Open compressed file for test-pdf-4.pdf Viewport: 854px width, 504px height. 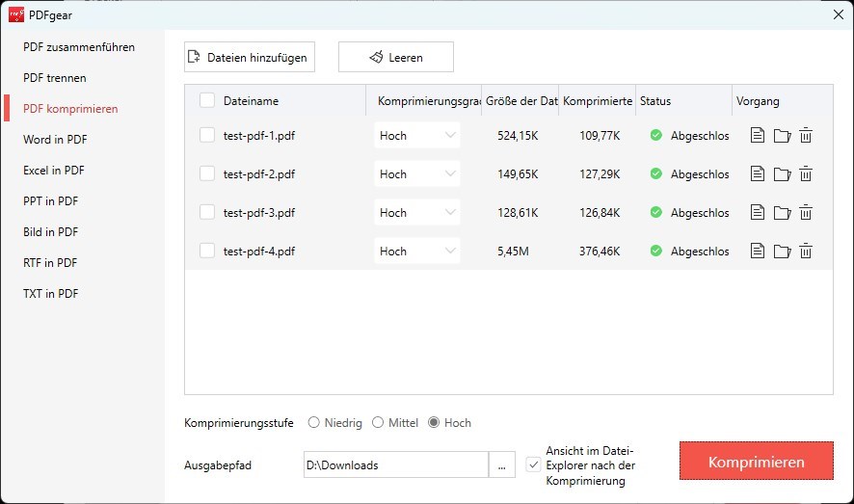point(757,251)
